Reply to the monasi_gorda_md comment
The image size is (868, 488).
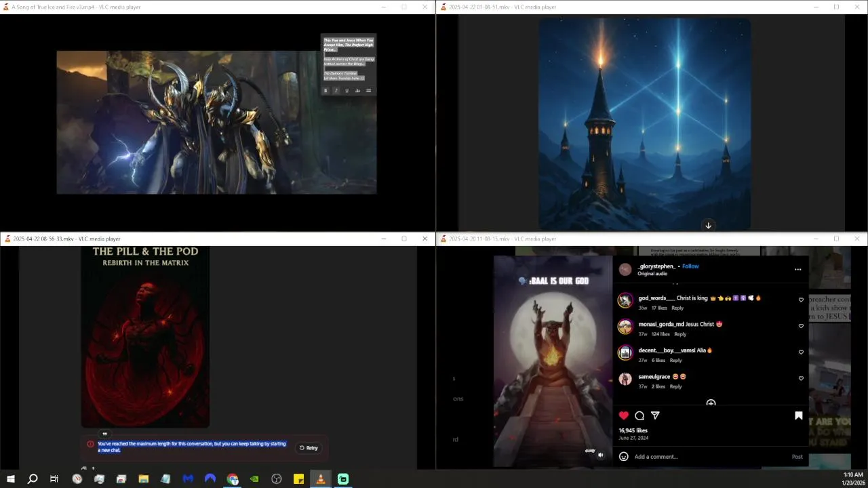point(680,334)
